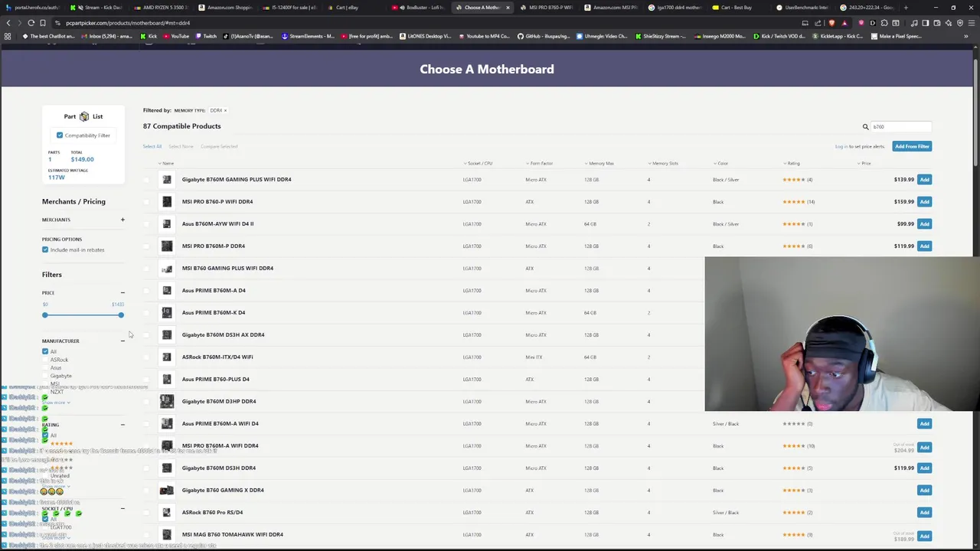Click the search magnifier icon

coord(866,127)
